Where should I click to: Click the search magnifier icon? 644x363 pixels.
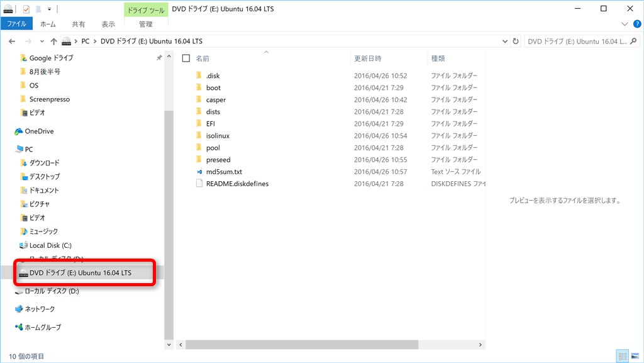point(633,41)
